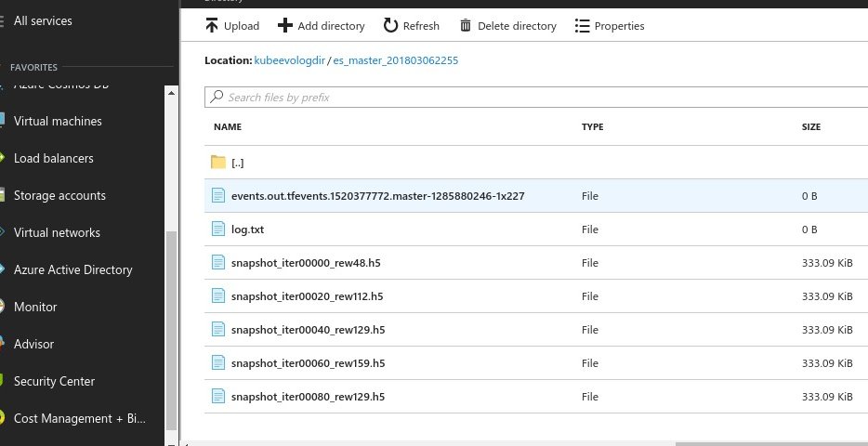Click the Load balancers sidebar icon

(x=2, y=158)
